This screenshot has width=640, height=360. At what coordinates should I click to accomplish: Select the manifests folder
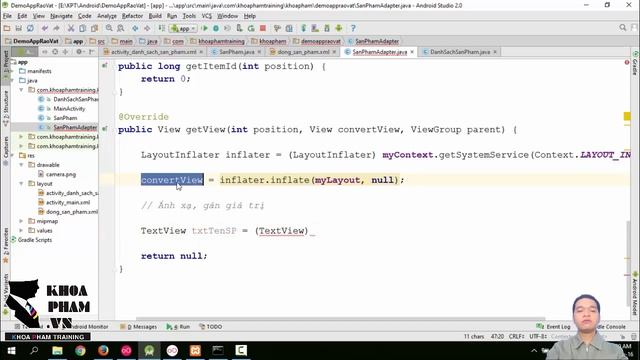click(39, 71)
